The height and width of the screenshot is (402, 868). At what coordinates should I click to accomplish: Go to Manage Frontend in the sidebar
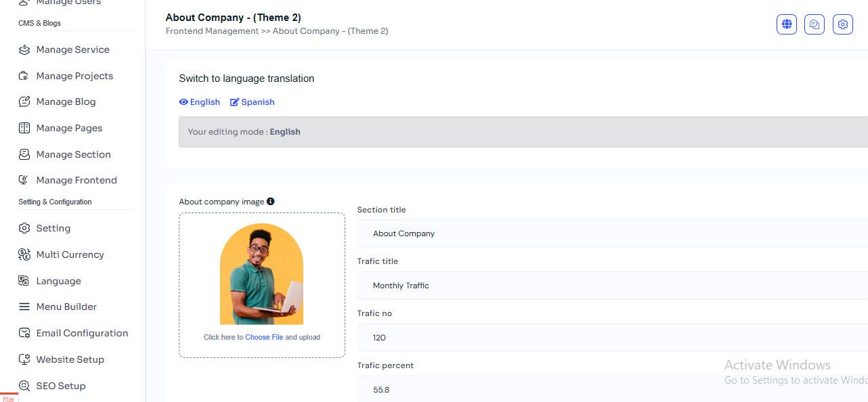(x=77, y=180)
